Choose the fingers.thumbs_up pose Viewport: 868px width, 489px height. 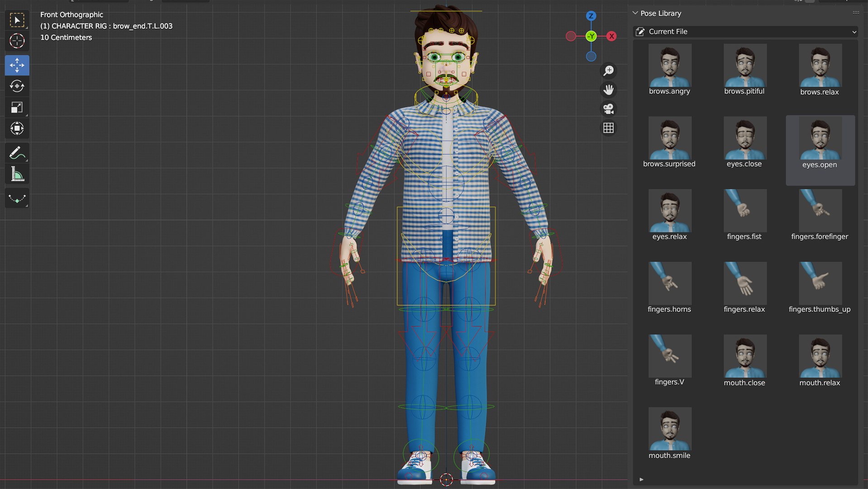820,288
